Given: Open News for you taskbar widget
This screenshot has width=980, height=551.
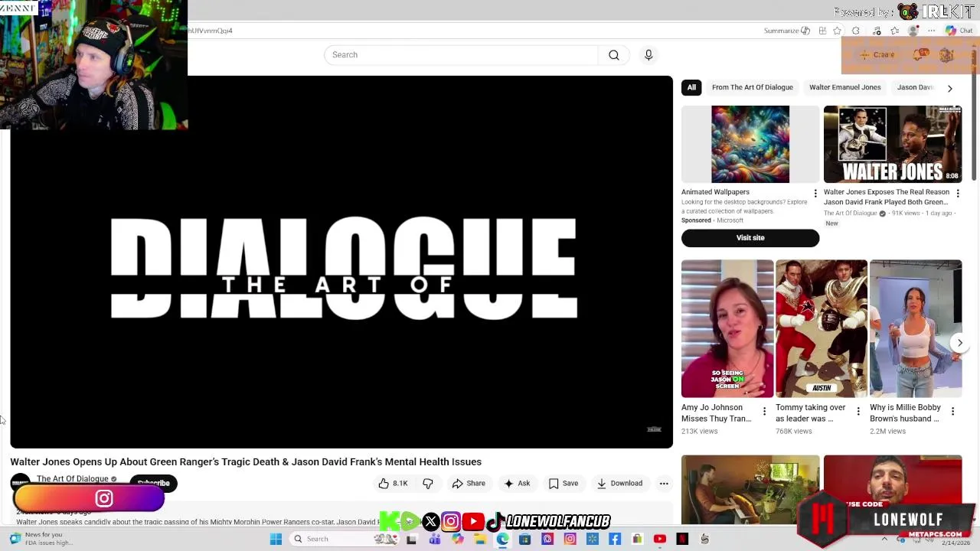Looking at the screenshot, I should coord(40,539).
